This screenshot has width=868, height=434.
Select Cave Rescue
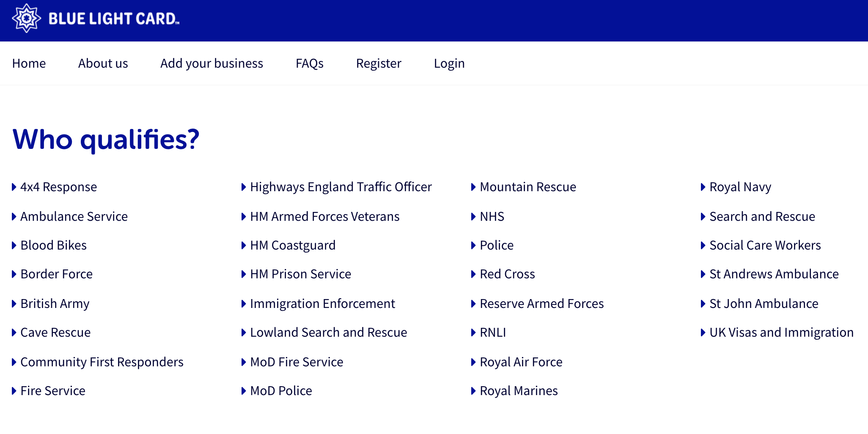pyautogui.click(x=55, y=332)
